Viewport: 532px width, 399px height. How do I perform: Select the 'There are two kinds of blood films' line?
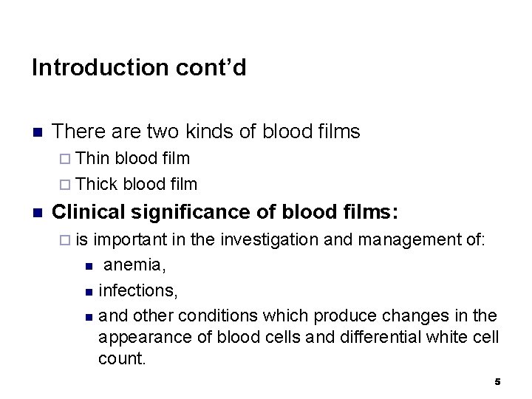[205, 132]
